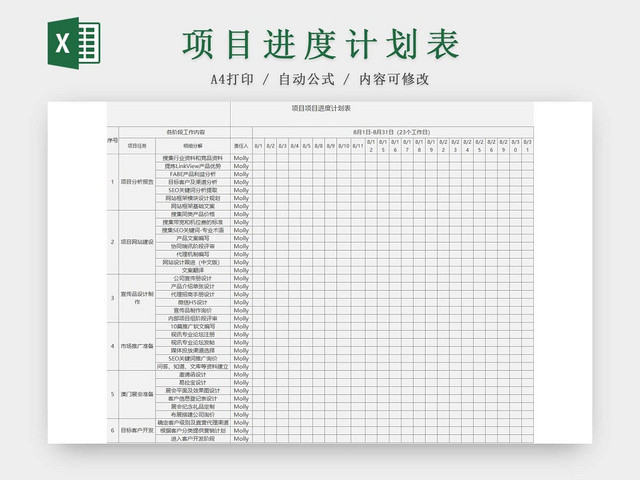Image resolution: width=640 pixels, height=480 pixels.
Task: Select row number 1 in 序号 column
Action: pos(113,182)
